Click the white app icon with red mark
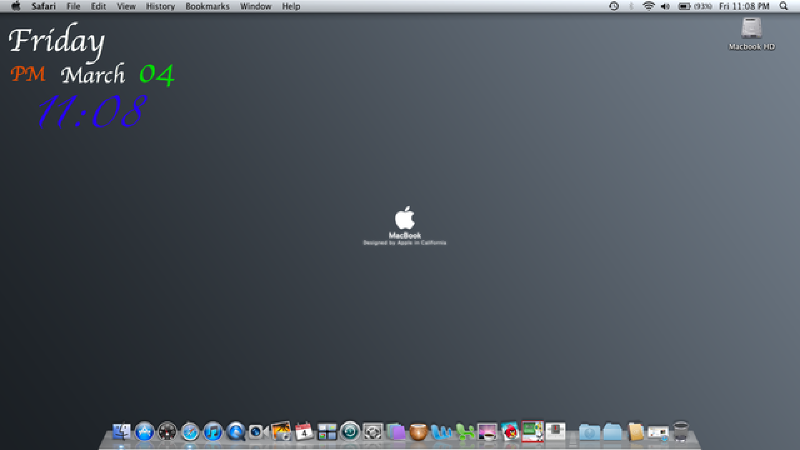 555,431
